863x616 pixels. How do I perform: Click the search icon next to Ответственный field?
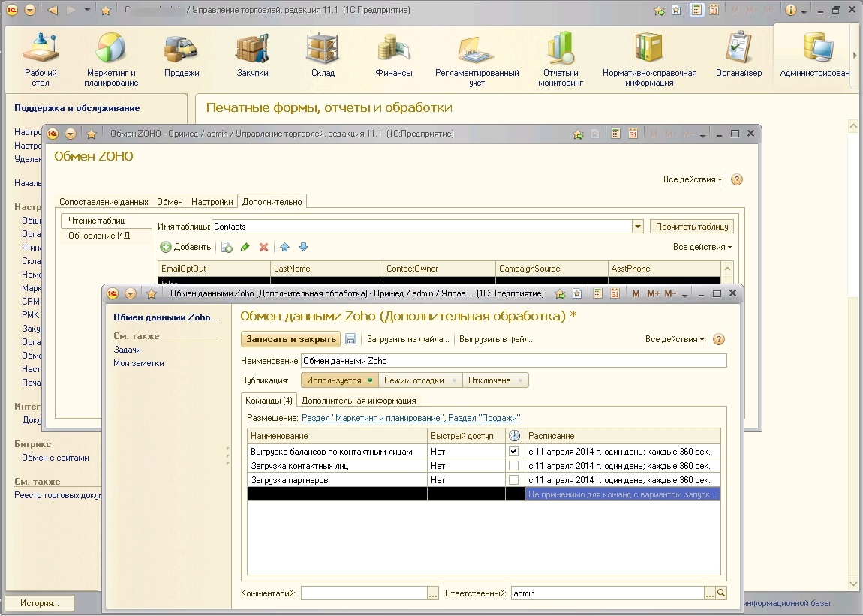(721, 593)
